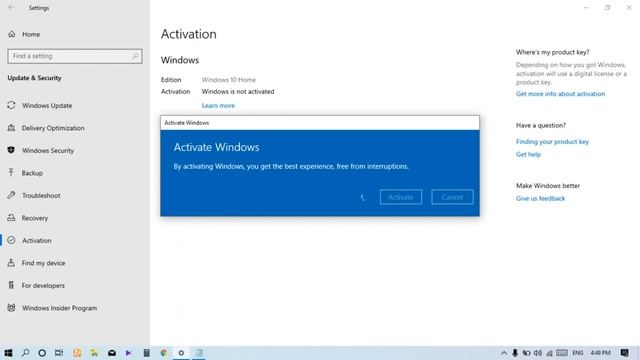640x360 pixels.
Task: Click the 4:49 PM taskbar clock
Action: 600,353
